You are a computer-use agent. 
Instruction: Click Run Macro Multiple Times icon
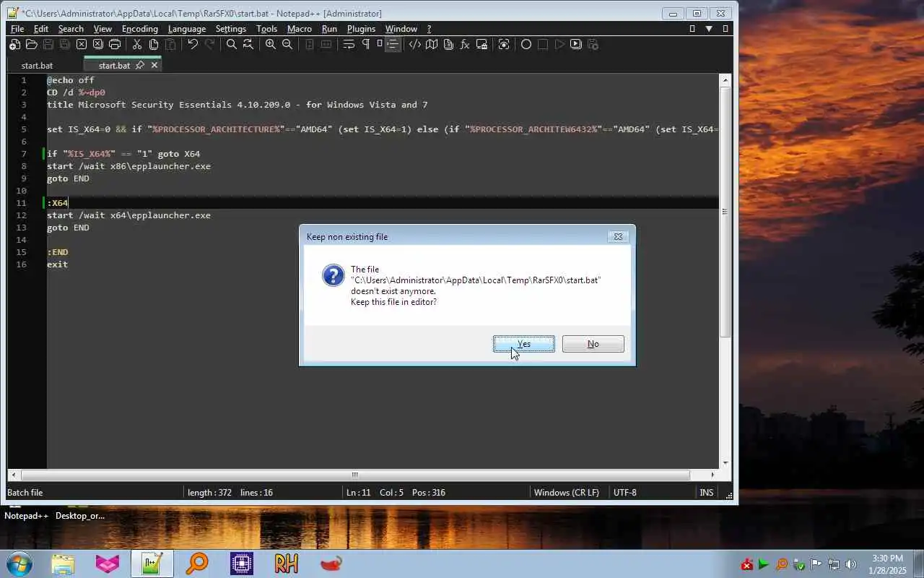click(576, 44)
